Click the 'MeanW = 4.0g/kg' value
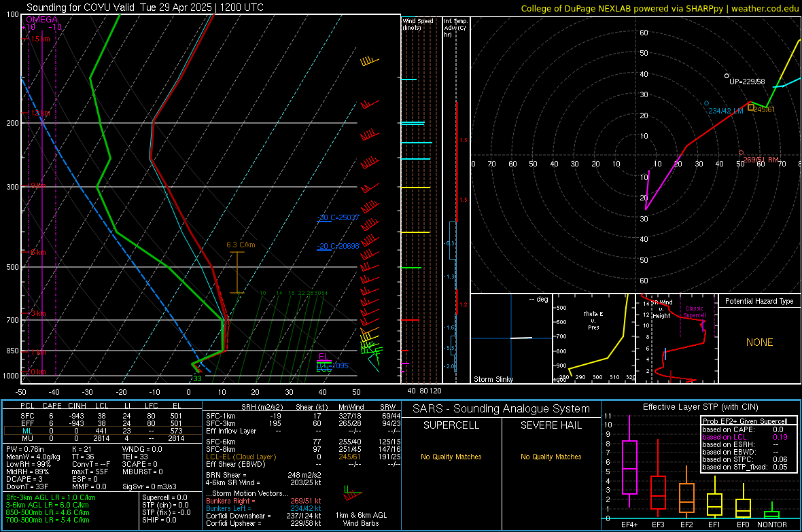 click(33, 457)
